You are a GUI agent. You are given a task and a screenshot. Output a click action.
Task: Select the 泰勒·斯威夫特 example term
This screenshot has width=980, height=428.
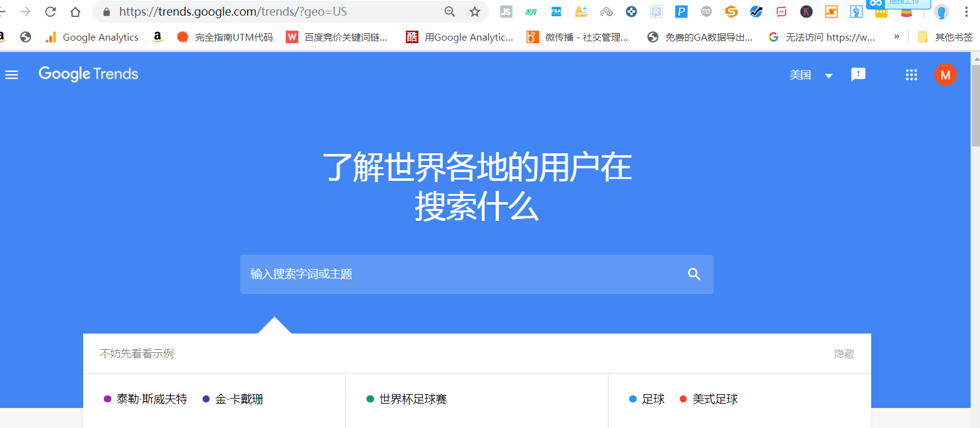pyautogui.click(x=145, y=399)
